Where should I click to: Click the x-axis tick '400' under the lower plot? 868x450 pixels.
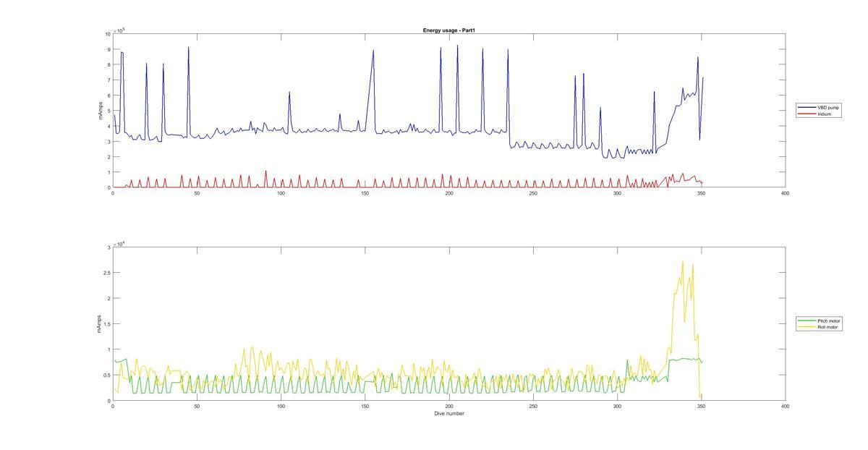pos(786,407)
